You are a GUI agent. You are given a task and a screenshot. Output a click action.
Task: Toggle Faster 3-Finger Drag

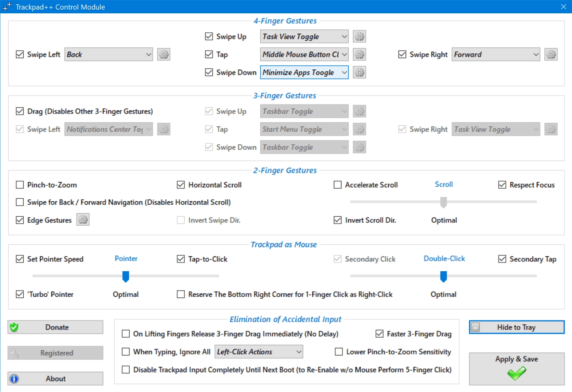click(x=379, y=334)
